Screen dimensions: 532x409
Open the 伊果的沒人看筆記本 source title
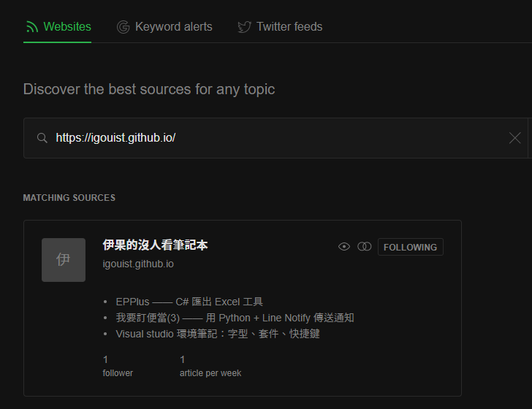pos(155,245)
